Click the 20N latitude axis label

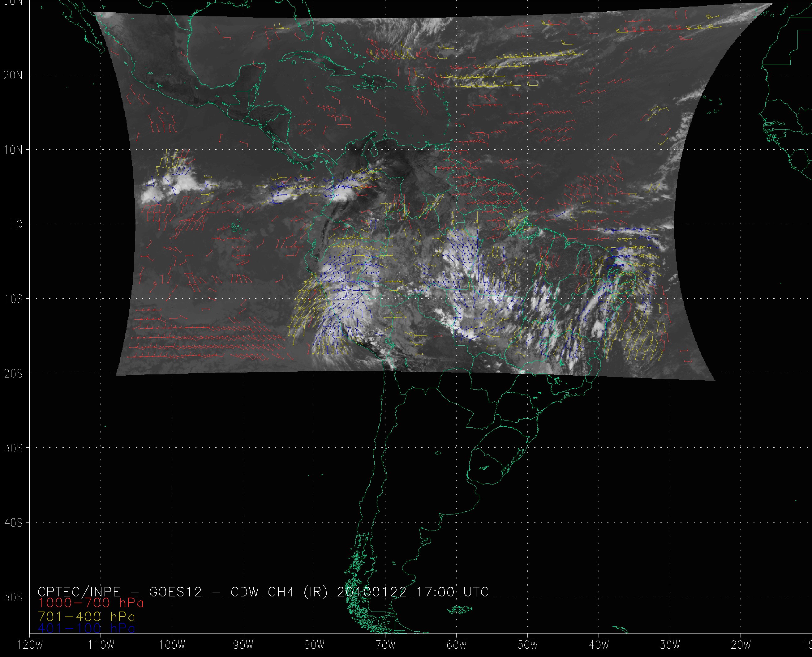[x=13, y=75]
